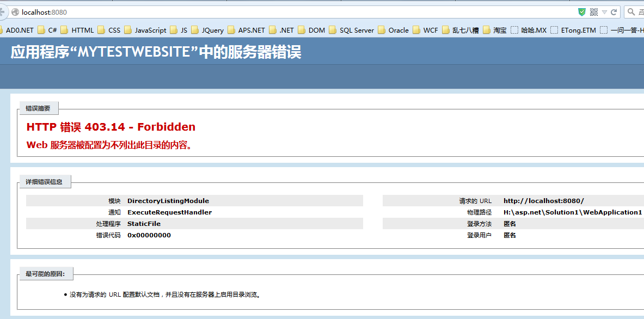The height and width of the screenshot is (319, 644).
Task: Click the green shield security icon
Action: (x=581, y=13)
